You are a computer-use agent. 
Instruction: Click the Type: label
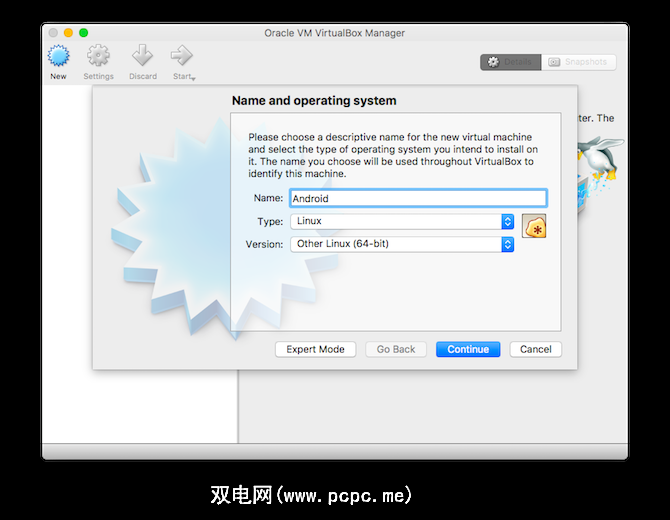pos(270,221)
